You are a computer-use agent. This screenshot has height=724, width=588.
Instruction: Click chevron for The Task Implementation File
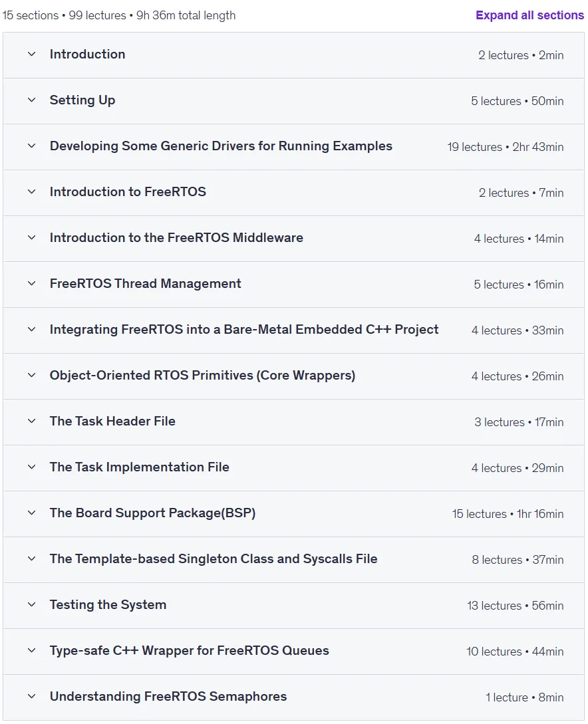tap(31, 467)
